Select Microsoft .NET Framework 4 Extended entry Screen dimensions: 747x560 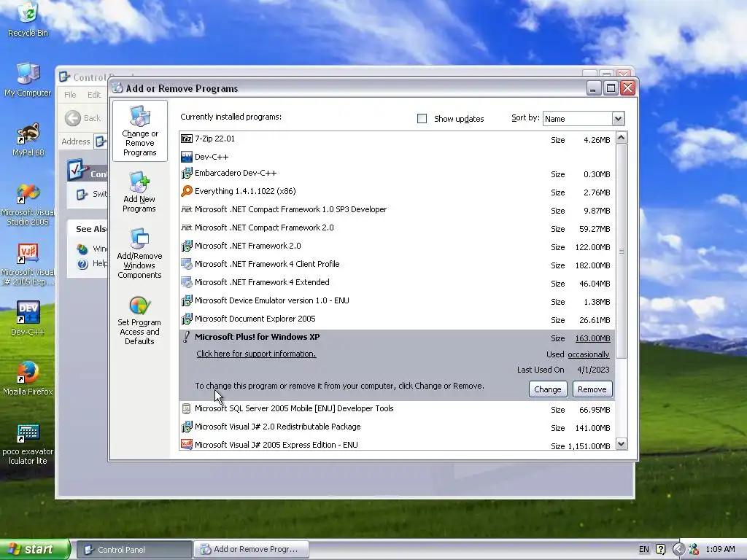point(397,282)
